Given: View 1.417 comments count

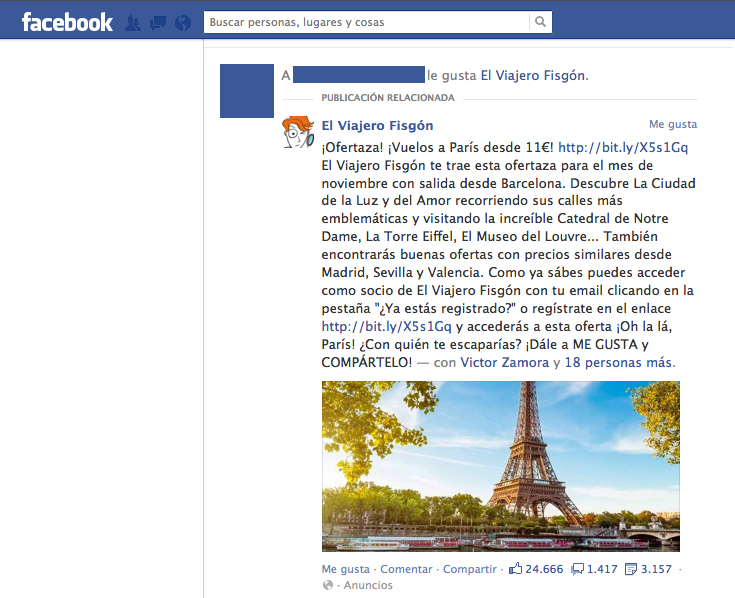Looking at the screenshot, I should coord(602,569).
